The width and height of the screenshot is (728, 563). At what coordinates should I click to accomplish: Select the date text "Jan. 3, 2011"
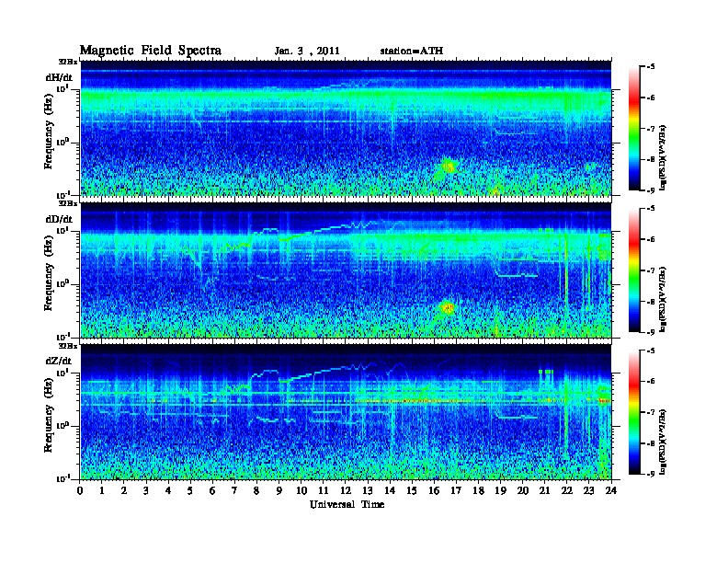pos(307,51)
